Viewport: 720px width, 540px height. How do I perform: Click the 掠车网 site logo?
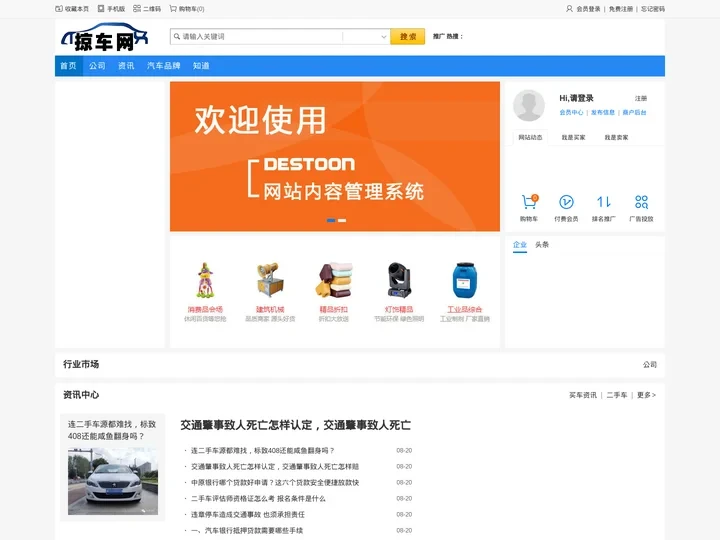click(x=105, y=37)
